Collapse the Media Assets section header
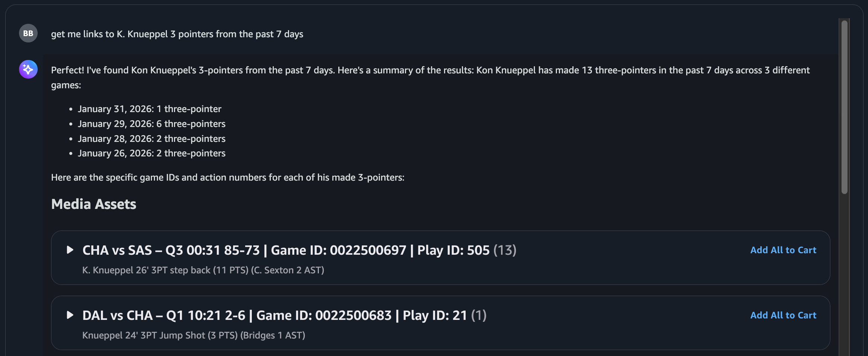Screen dimensions: 868x356 pos(94,204)
